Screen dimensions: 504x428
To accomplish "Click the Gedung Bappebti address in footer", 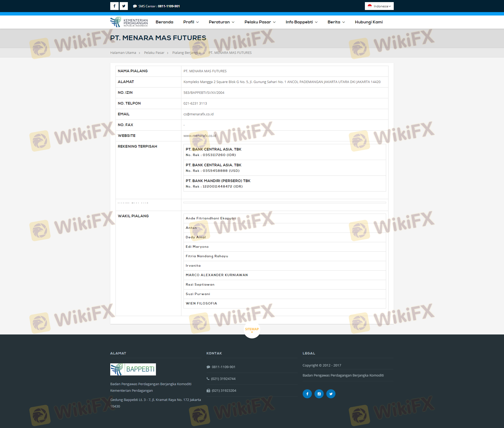I will click(x=155, y=403).
